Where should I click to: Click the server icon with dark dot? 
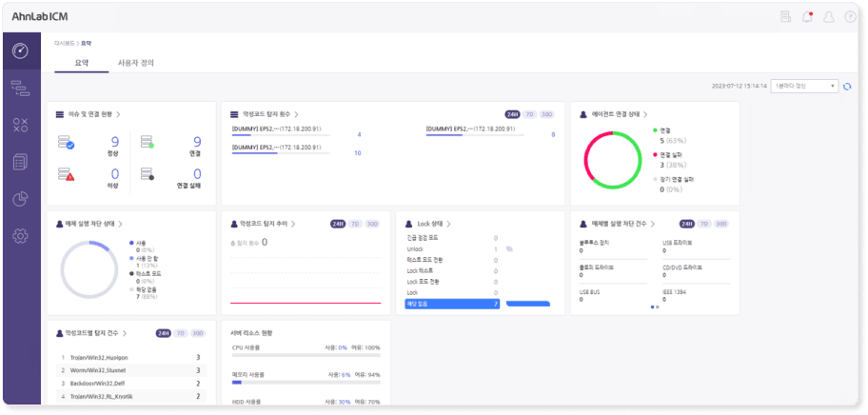click(x=148, y=174)
